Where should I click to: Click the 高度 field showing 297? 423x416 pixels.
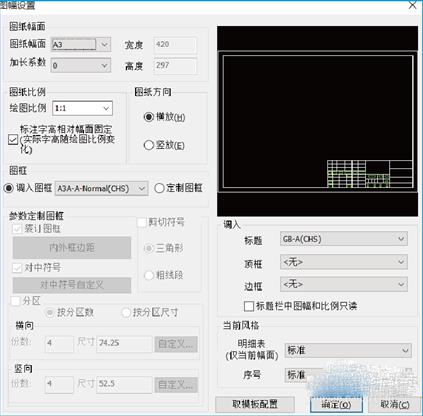(175, 66)
